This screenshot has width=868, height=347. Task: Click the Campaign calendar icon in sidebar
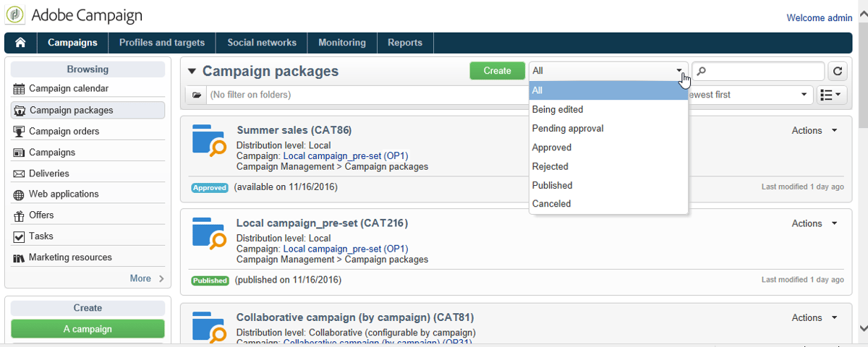click(19, 89)
